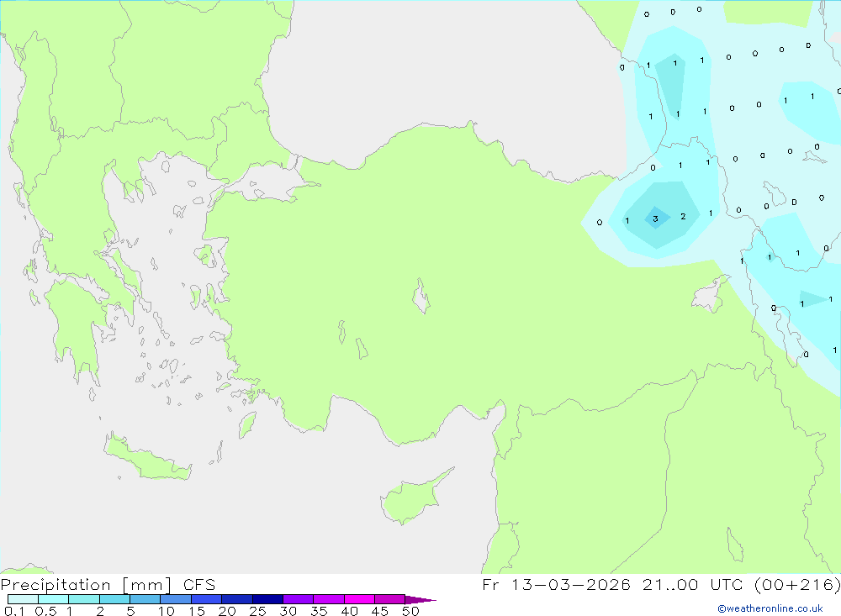Click the 30–35 mm violet legend swatch
Screen dimensions: 841x616
[298, 599]
